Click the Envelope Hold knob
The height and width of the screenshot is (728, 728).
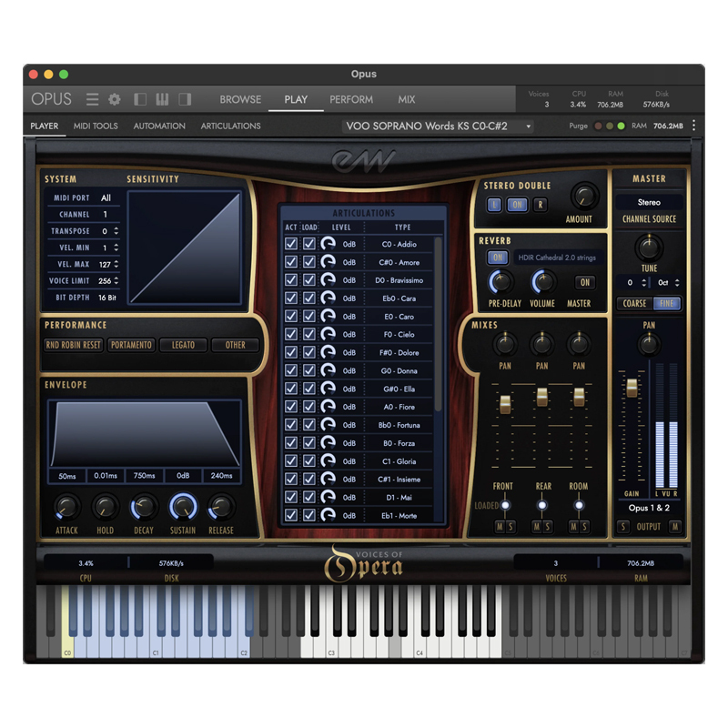pos(105,507)
